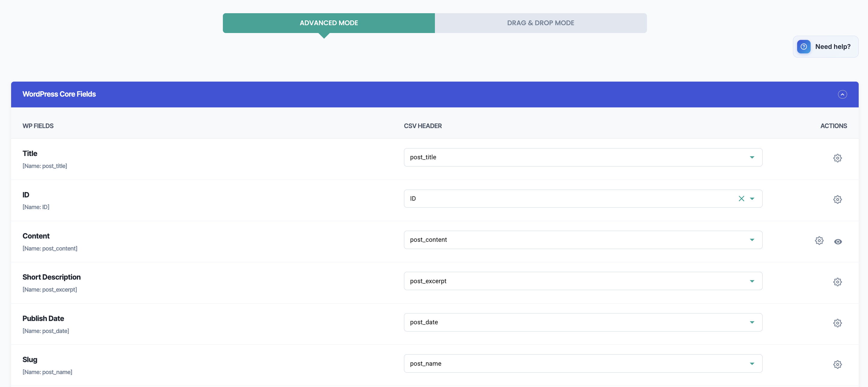The width and height of the screenshot is (868, 387).
Task: Click the WP FIELDS column header
Action: pos(38,126)
